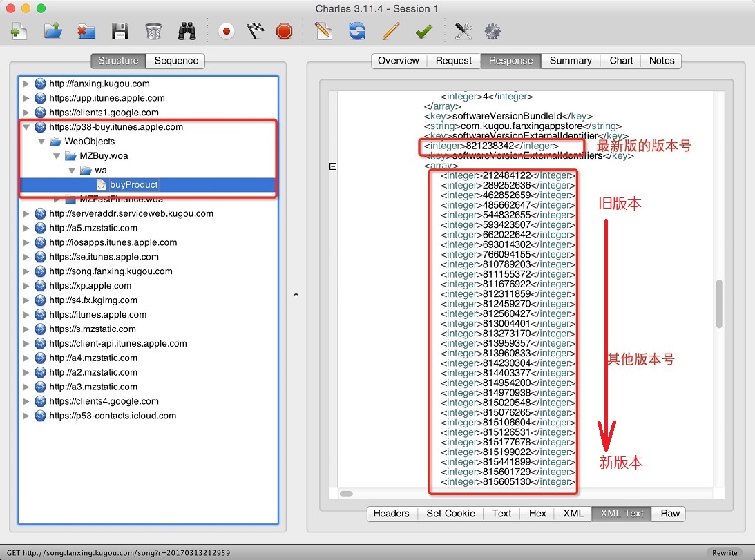Toggle throttling with checkered flag icon
This screenshot has width=755, height=560.
(x=256, y=32)
